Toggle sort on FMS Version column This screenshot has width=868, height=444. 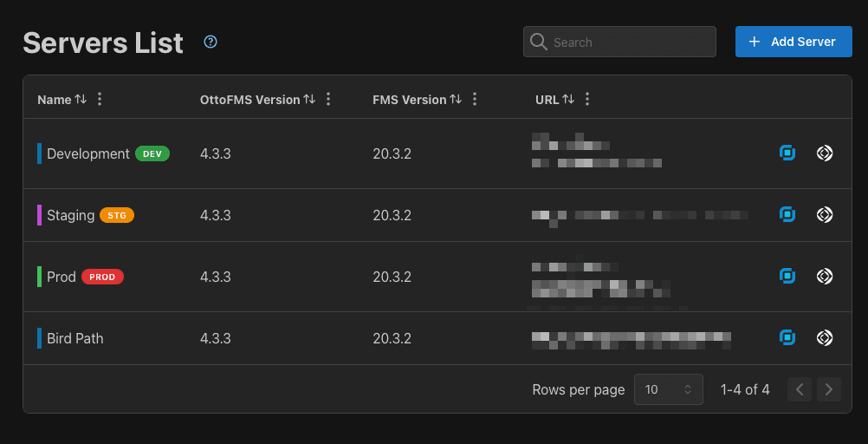pos(455,100)
